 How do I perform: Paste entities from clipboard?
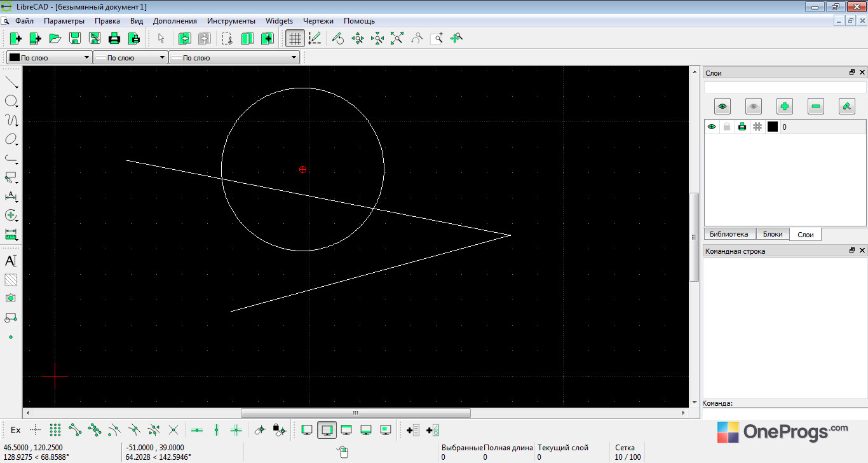(267, 38)
